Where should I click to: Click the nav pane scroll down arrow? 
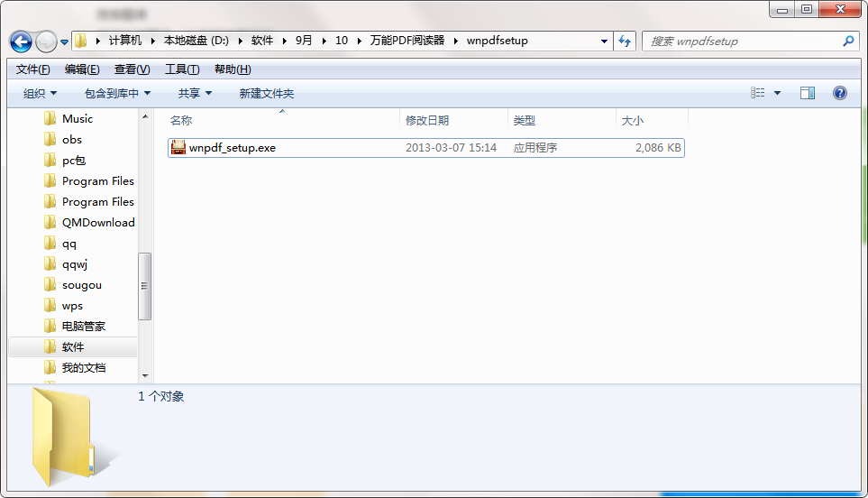[x=145, y=375]
